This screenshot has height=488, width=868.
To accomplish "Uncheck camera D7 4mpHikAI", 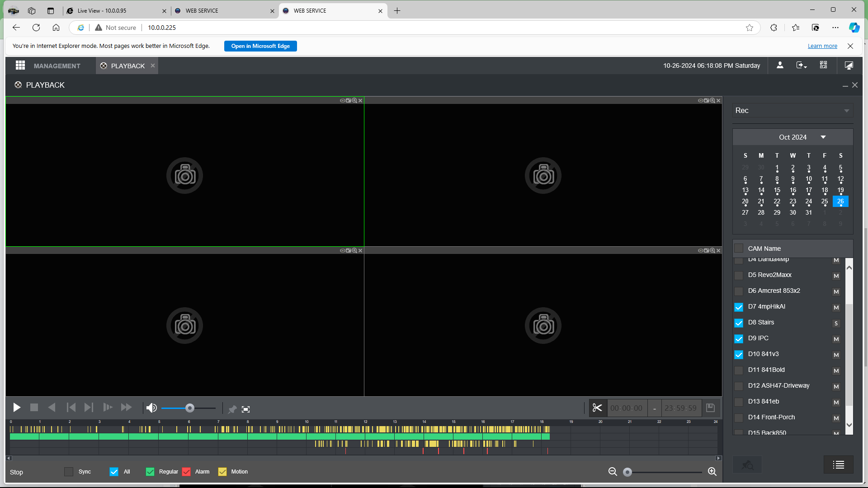I will pyautogui.click(x=739, y=307).
